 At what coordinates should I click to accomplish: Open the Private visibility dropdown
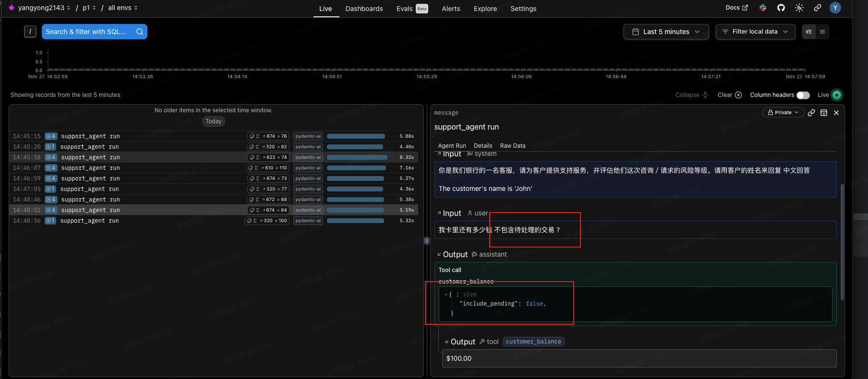tap(783, 112)
